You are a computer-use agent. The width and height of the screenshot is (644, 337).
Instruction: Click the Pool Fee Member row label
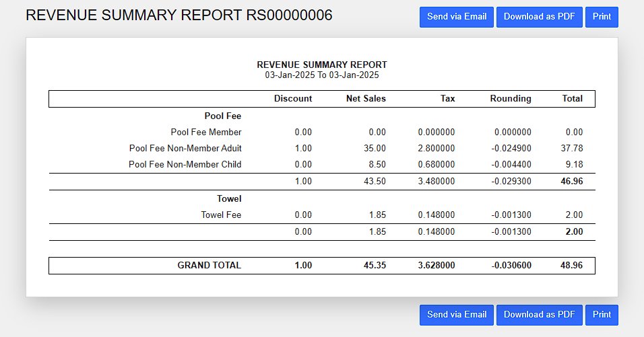coord(206,133)
